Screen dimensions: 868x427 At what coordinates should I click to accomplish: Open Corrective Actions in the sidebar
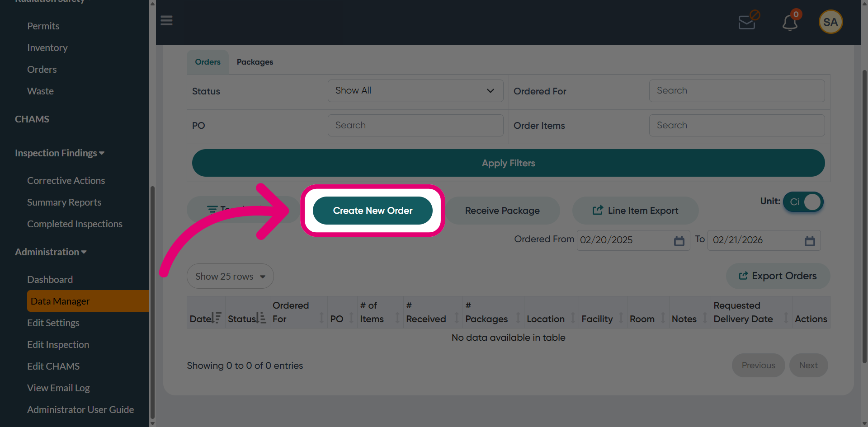(66, 181)
